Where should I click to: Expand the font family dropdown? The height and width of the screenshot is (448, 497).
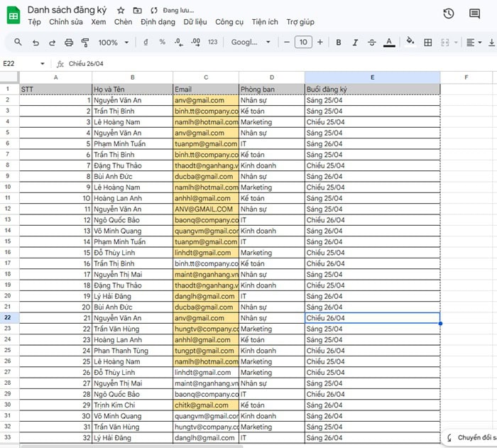pyautogui.click(x=251, y=43)
